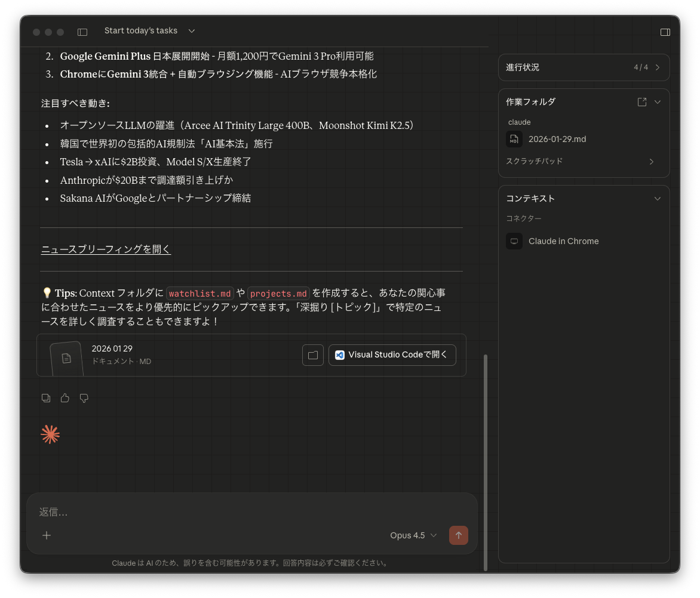Copy the response with the copy icon

(x=46, y=398)
